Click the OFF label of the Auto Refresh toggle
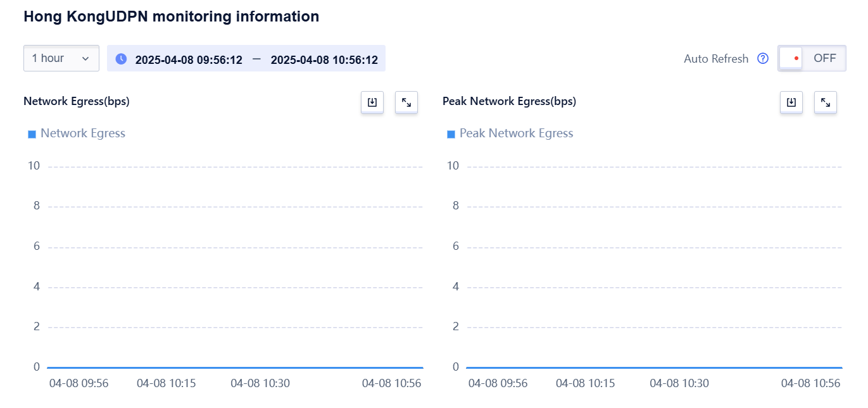Screen dimensions: 868x408 [824, 58]
